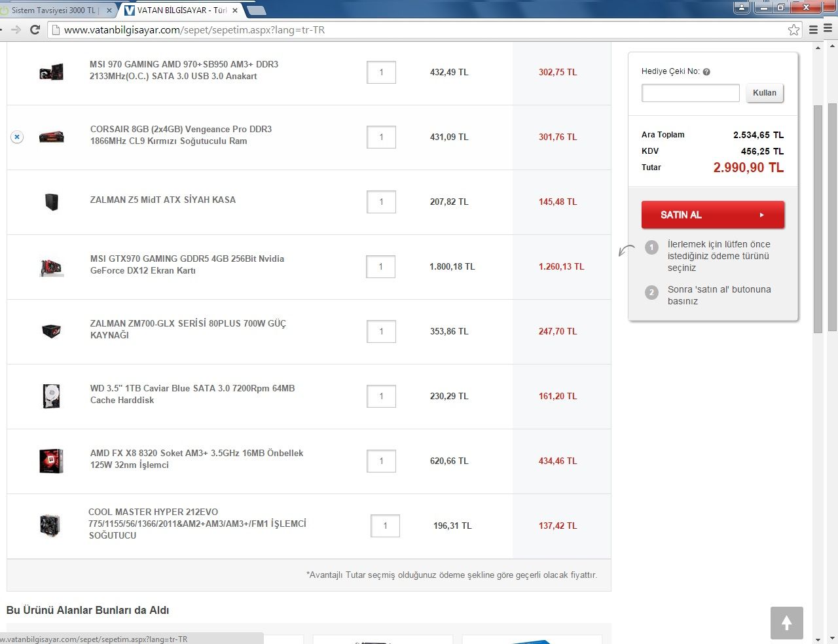Click the page vertical scrollbar thumb
838x644 pixels.
point(817,218)
